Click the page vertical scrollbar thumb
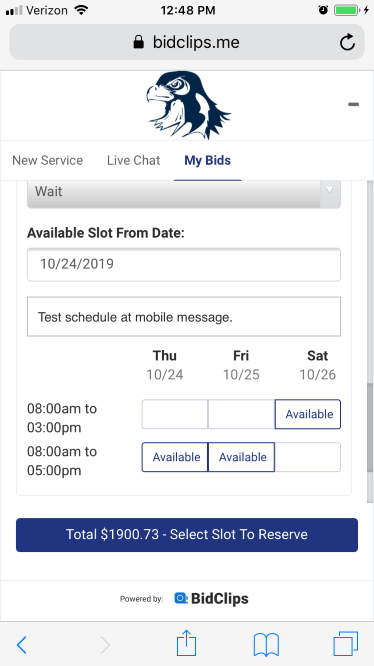This screenshot has width=374, height=666. pyautogui.click(x=370, y=427)
